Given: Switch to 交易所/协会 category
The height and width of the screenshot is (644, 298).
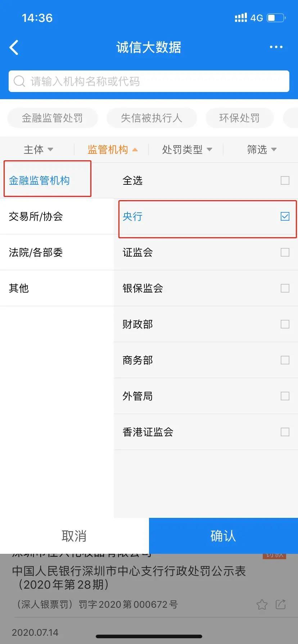Looking at the screenshot, I should [x=36, y=216].
